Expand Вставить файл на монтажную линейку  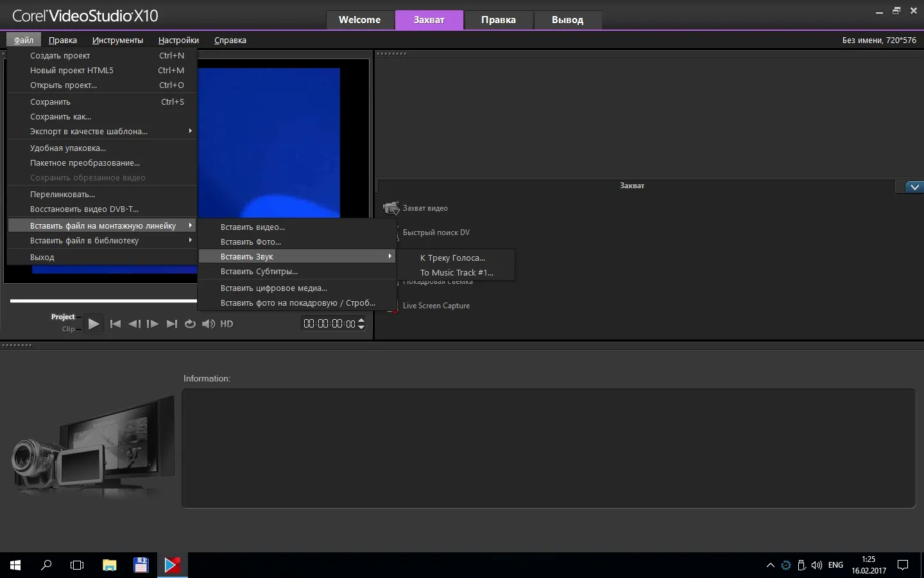click(102, 225)
